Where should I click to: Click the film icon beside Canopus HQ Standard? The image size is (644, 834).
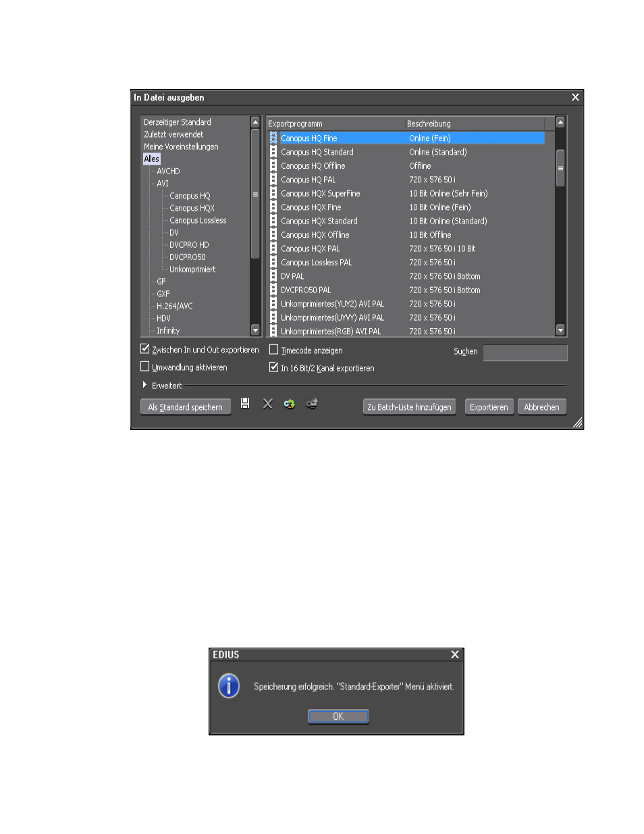coord(273,152)
